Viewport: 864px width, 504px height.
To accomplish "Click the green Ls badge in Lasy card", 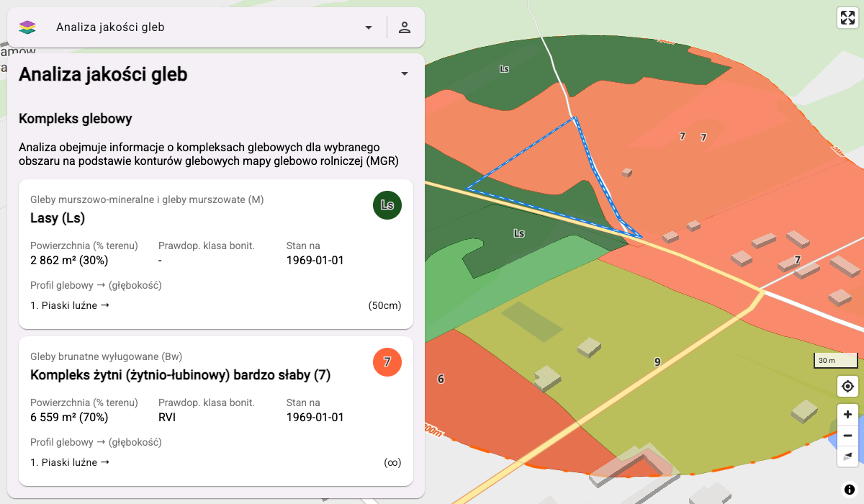I will [x=387, y=205].
